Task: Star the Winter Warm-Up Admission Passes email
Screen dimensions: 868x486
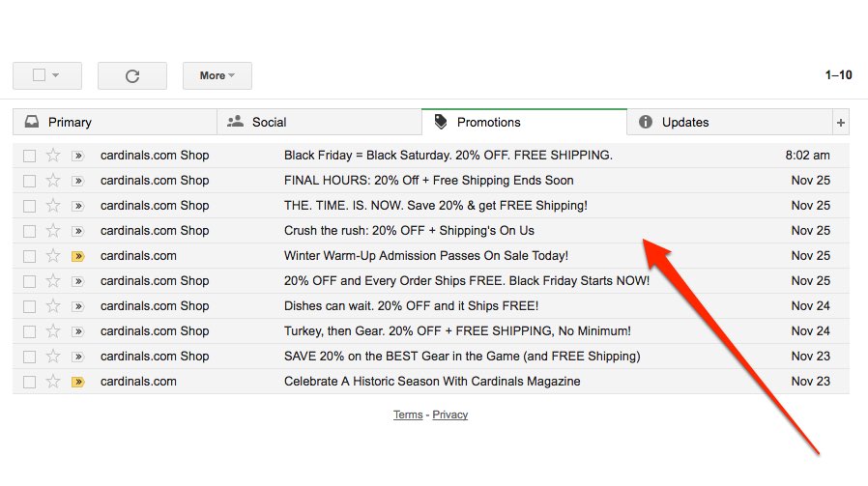Action: pyautogui.click(x=53, y=256)
